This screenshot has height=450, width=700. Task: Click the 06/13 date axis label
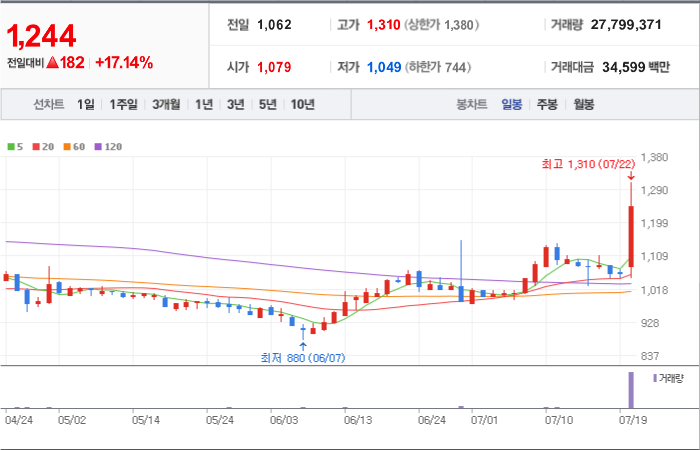(x=358, y=421)
